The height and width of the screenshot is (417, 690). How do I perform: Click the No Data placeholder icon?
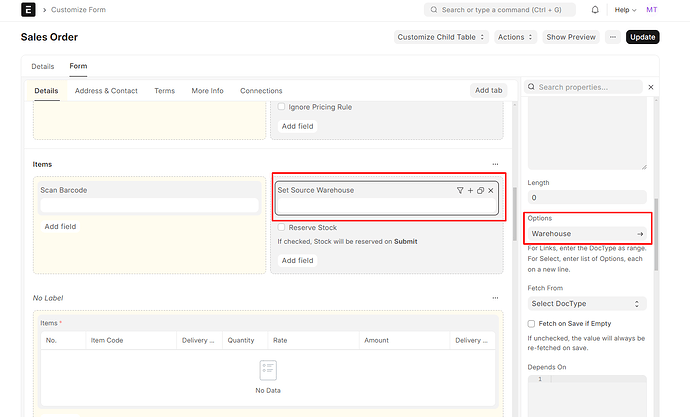pos(268,370)
